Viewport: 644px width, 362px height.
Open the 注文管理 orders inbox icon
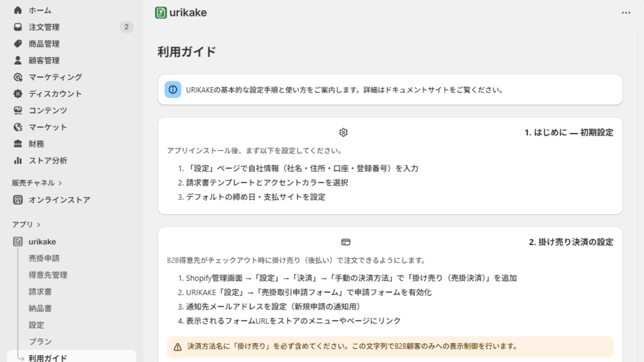[18, 27]
